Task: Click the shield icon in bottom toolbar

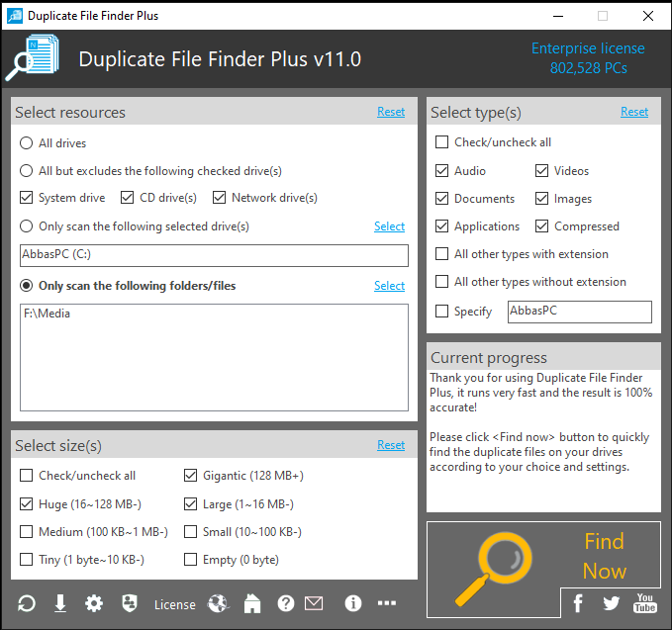Action: pyautogui.click(x=130, y=603)
